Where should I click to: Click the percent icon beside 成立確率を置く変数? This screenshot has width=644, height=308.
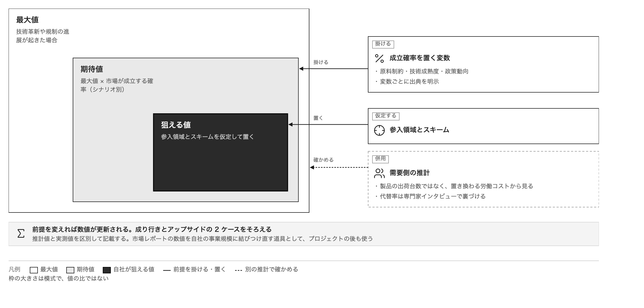tap(379, 58)
